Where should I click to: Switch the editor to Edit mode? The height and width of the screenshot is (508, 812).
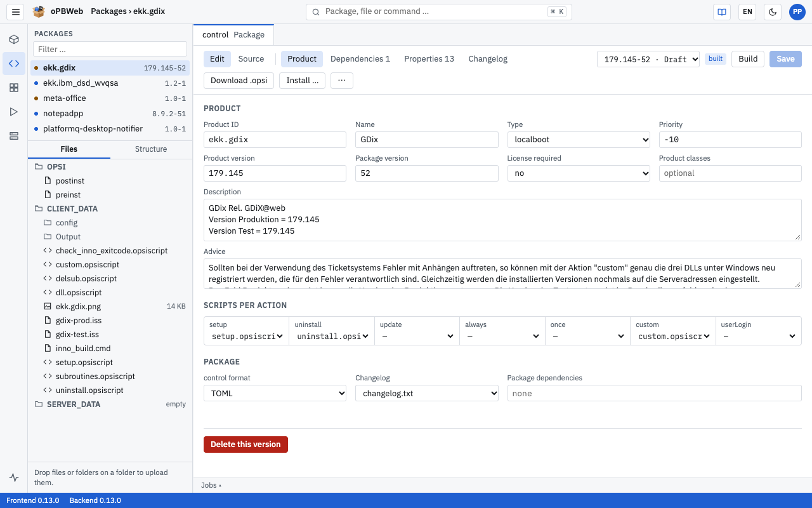coord(217,59)
